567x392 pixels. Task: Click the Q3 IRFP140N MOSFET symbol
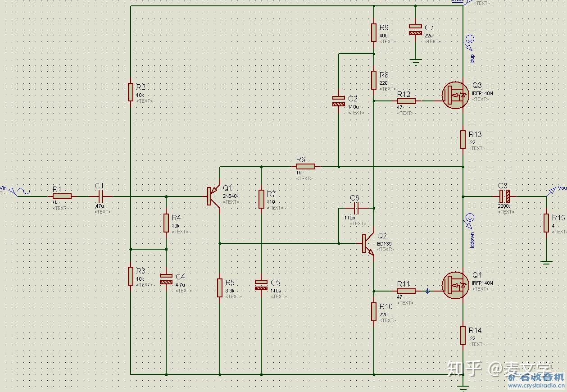coord(455,95)
